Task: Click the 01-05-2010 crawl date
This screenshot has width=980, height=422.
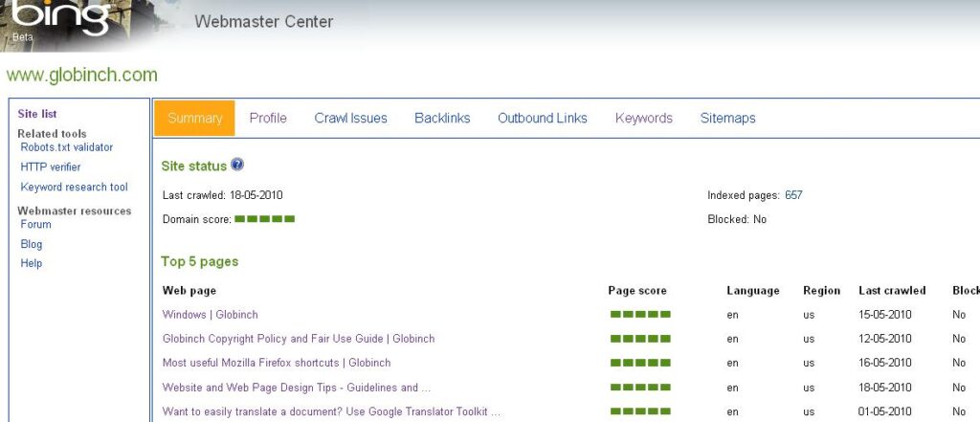Action: tap(885, 411)
